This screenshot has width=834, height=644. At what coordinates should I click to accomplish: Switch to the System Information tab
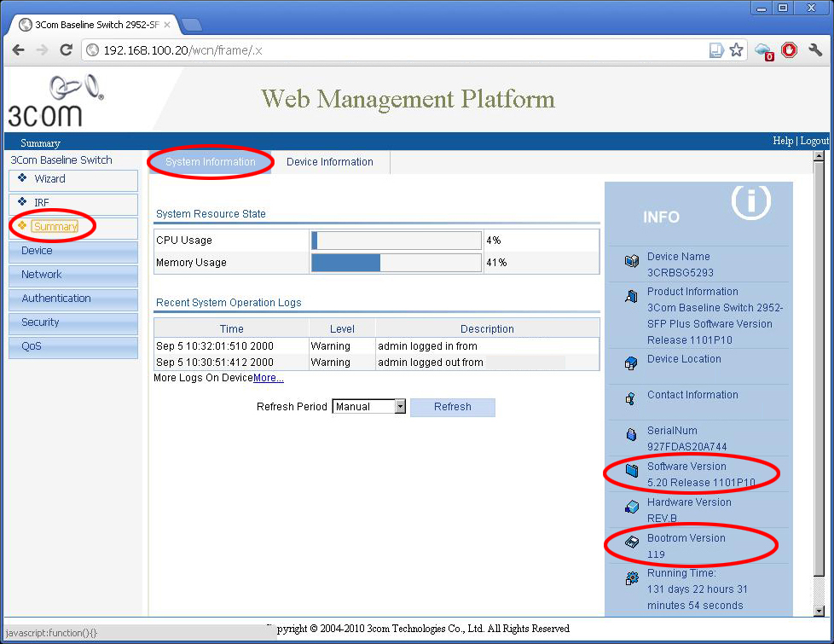[x=210, y=162]
